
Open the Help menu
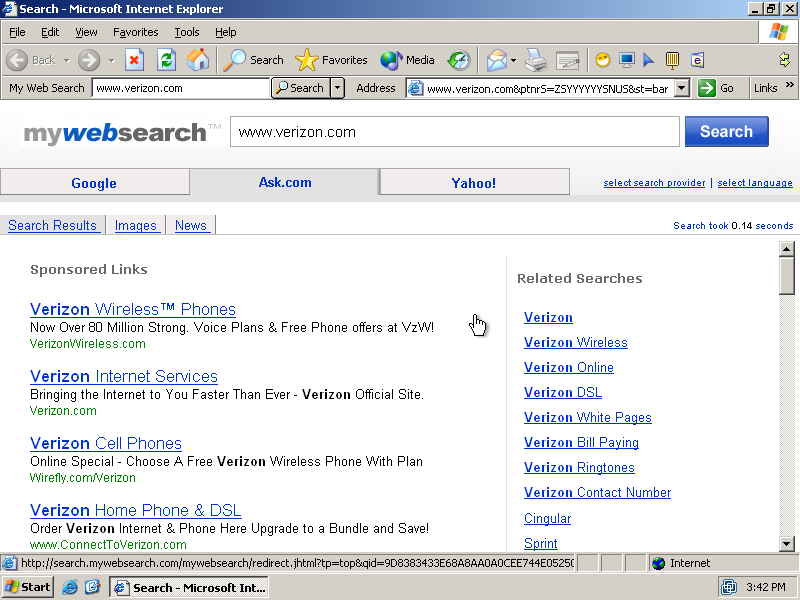pos(226,32)
